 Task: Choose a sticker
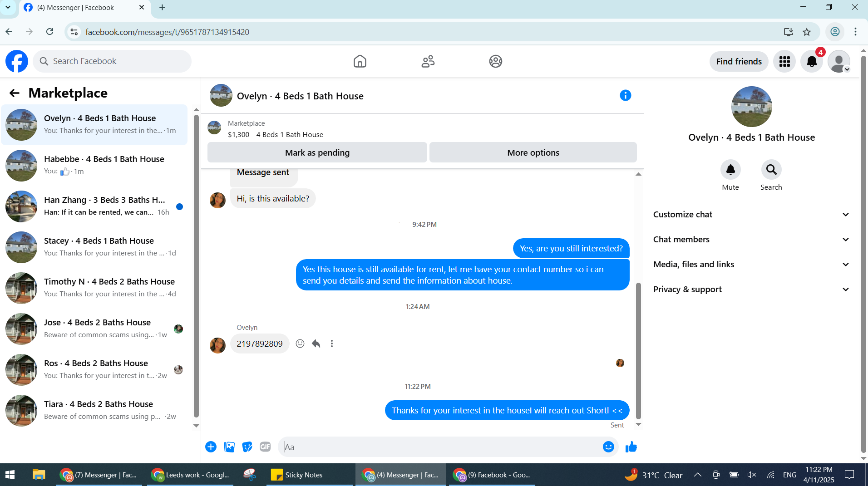[x=247, y=447]
